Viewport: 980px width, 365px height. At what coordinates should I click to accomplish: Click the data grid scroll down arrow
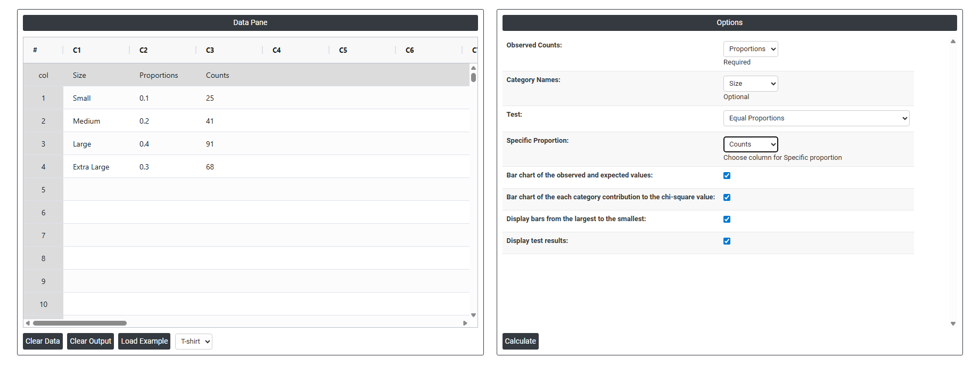click(x=473, y=315)
